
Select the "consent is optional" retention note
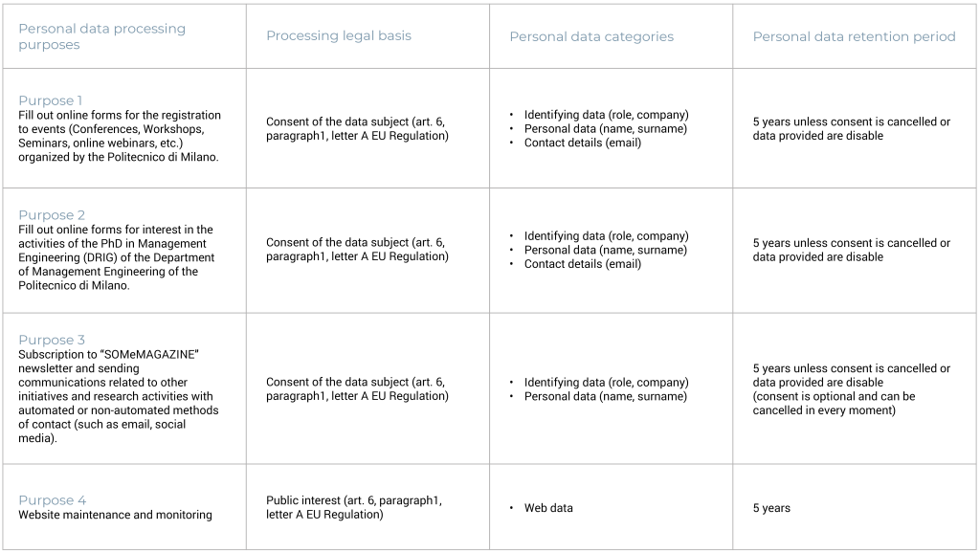coord(834,403)
